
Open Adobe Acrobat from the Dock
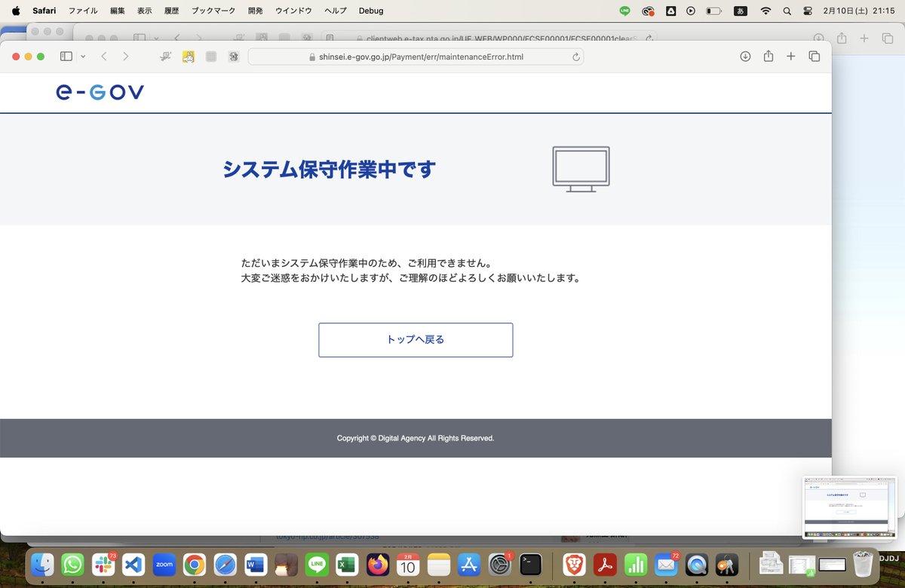click(x=606, y=564)
